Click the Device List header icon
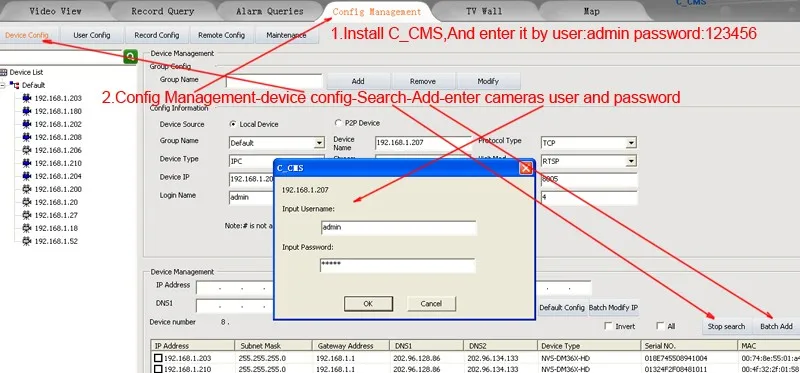 pyautogui.click(x=4, y=72)
